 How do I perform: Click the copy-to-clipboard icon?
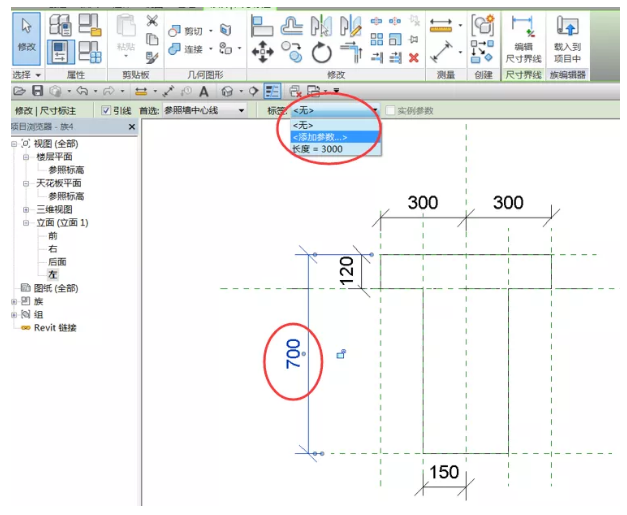click(152, 39)
